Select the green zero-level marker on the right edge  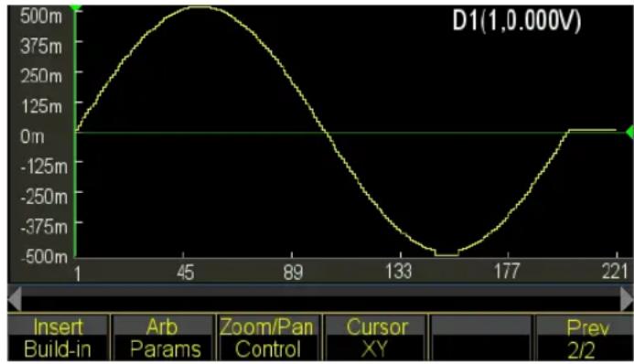click(x=629, y=132)
